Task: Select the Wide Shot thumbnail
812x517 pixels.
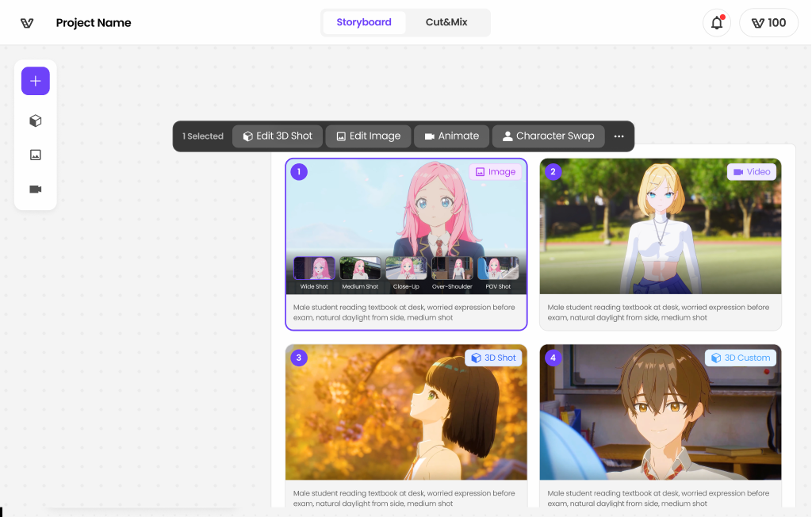Action: point(314,270)
